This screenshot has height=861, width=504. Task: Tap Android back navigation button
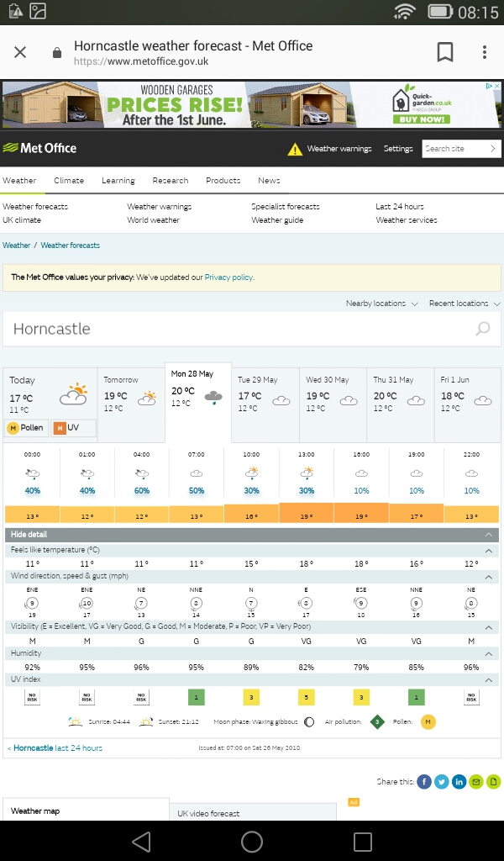point(141,841)
